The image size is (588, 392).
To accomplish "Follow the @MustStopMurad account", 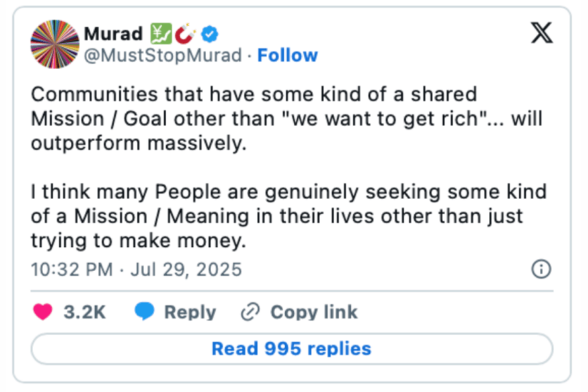I will coord(287,55).
